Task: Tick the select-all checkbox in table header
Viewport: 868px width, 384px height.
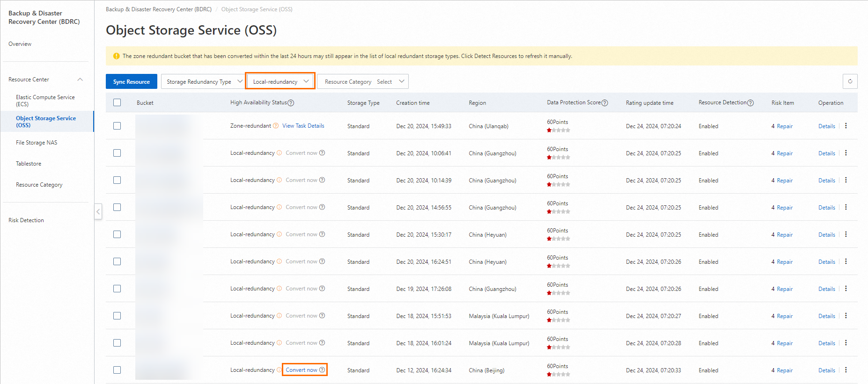Action: 117,102
